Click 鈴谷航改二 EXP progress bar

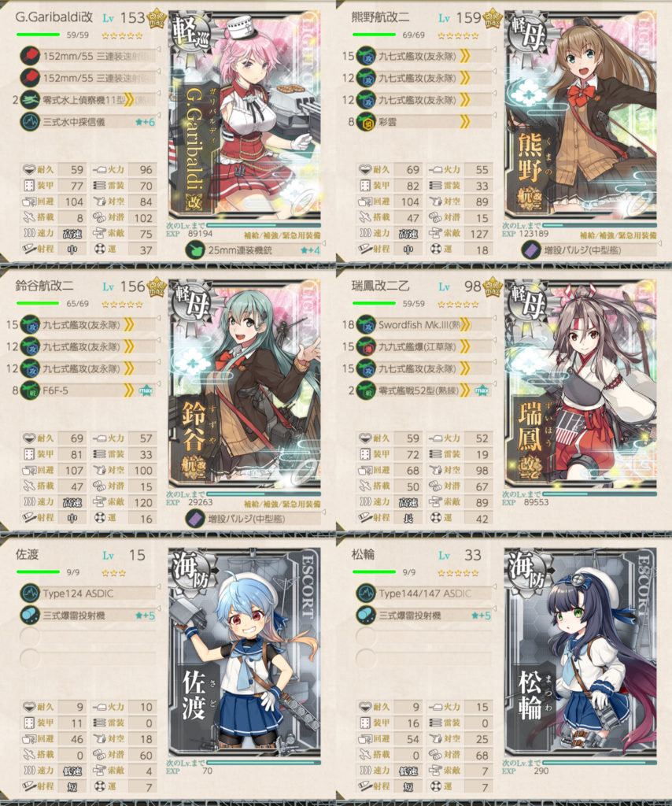click(264, 494)
